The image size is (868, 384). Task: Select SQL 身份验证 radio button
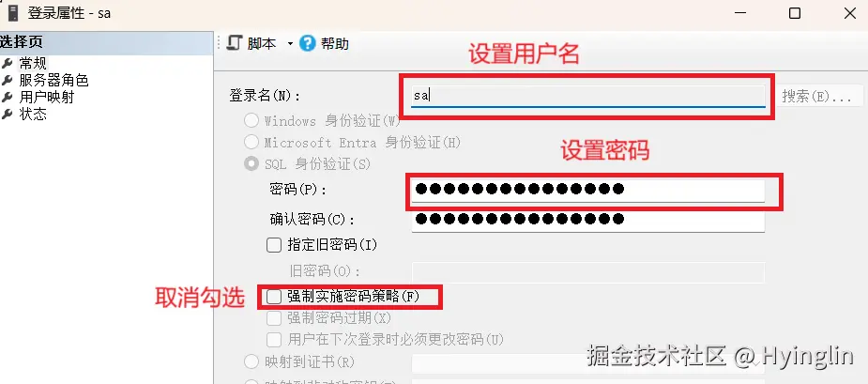coord(251,164)
